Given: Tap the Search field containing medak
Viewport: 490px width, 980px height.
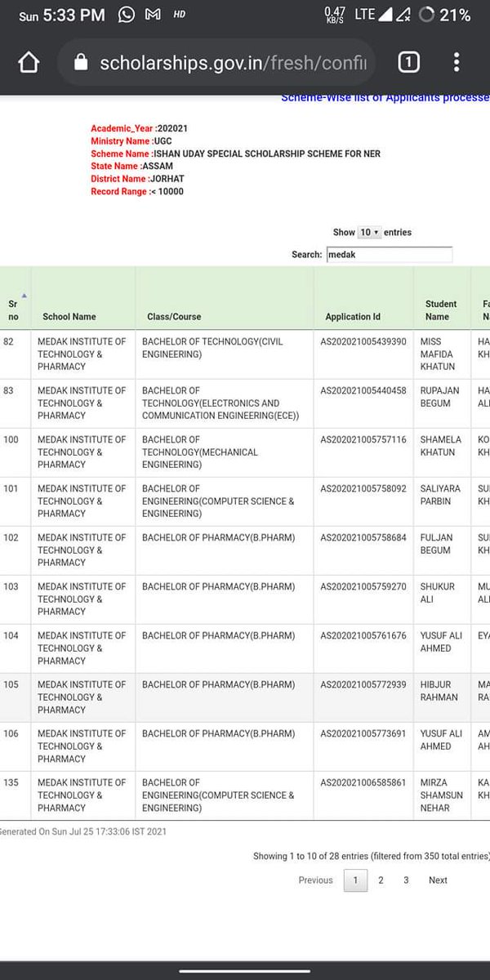Looking at the screenshot, I should tap(389, 255).
